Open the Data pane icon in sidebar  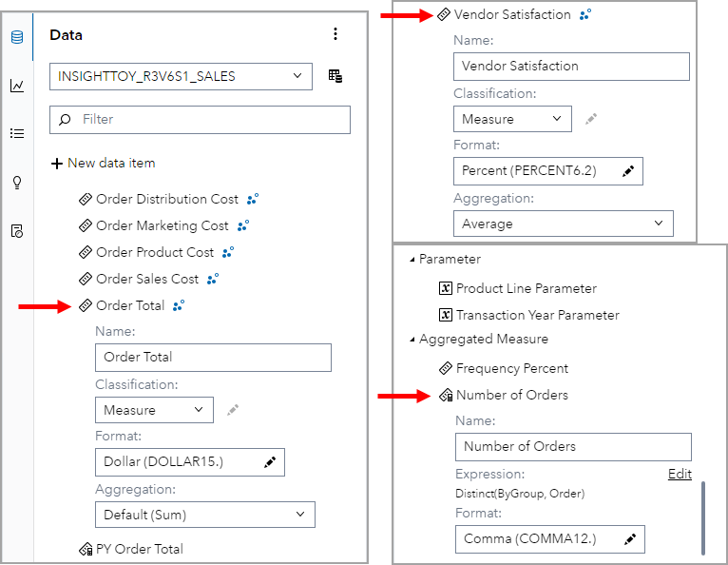click(17, 37)
